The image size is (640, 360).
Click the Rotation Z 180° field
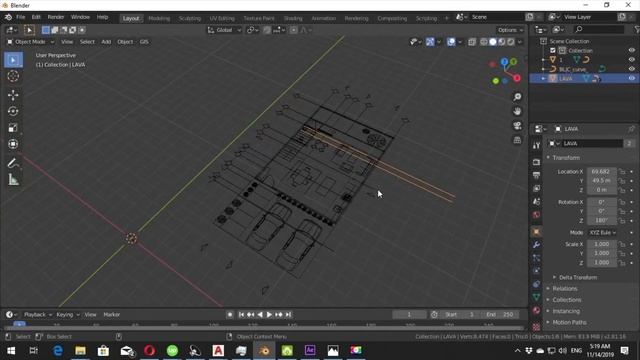[602, 220]
